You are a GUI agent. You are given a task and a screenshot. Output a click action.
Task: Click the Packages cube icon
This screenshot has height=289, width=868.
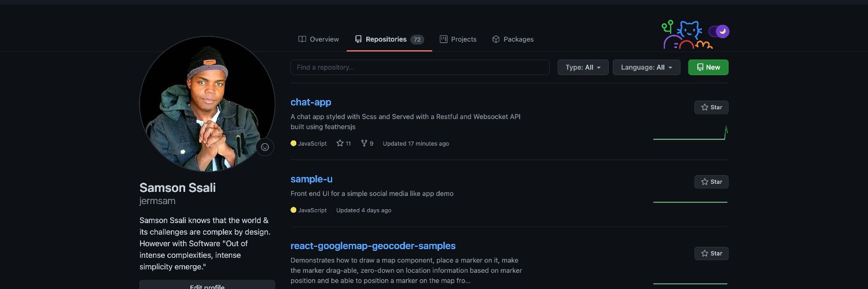click(496, 39)
